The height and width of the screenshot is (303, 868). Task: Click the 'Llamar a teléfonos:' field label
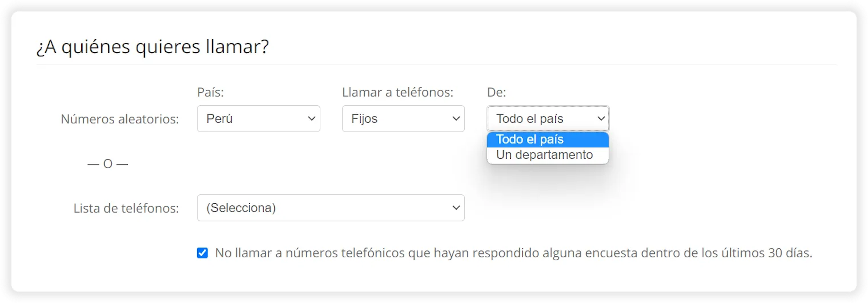point(398,93)
